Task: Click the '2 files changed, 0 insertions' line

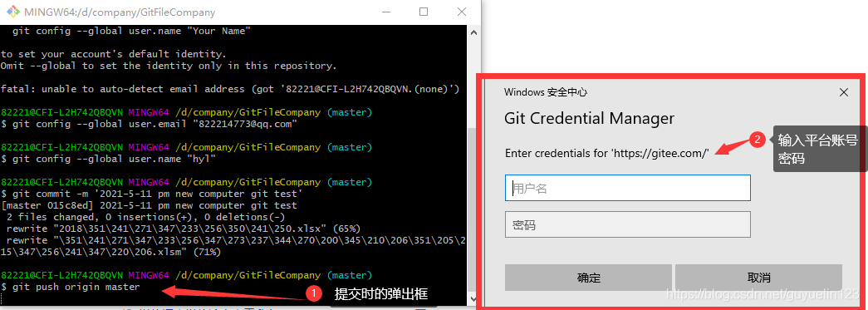Action: click(145, 217)
